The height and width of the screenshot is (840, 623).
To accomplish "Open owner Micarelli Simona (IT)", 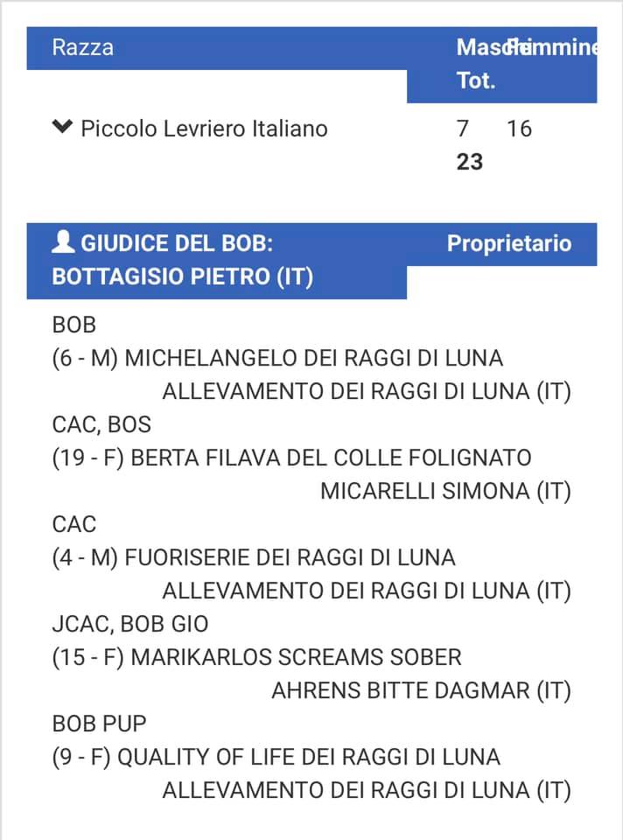I will (x=445, y=491).
